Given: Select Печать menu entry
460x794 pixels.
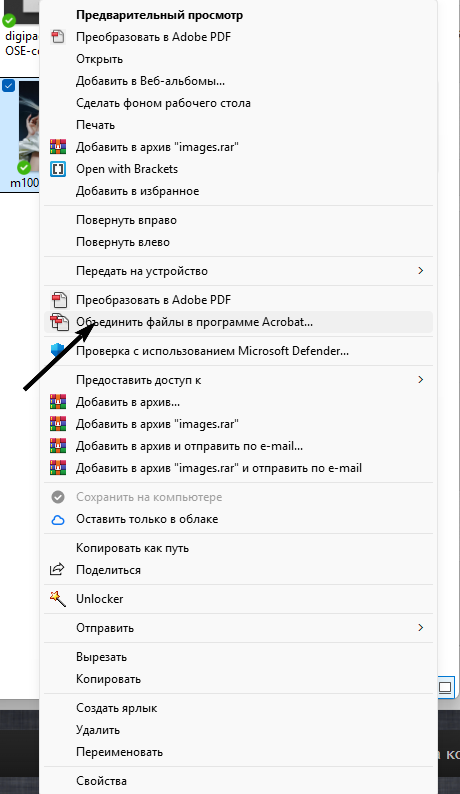Looking at the screenshot, I should [x=239, y=125].
